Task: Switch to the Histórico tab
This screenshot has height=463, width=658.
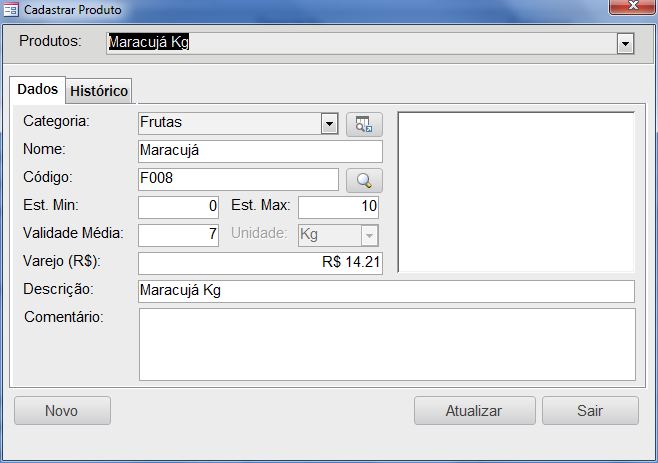Action: 99,91
